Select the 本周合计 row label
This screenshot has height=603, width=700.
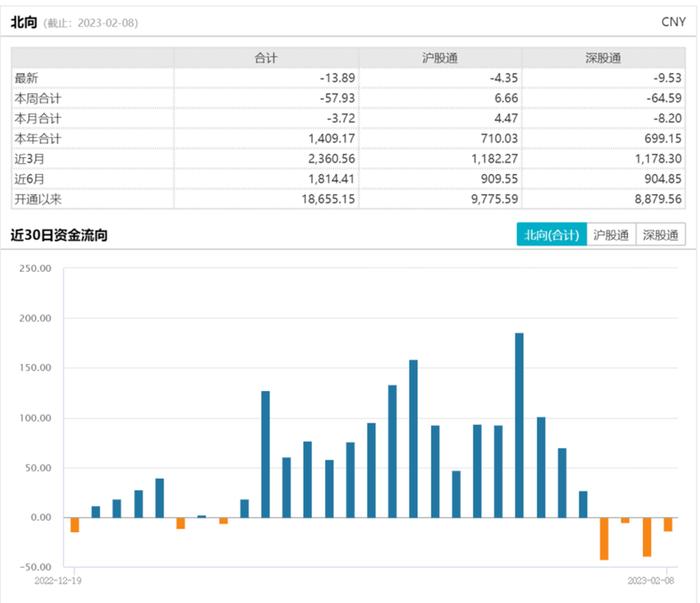point(38,98)
